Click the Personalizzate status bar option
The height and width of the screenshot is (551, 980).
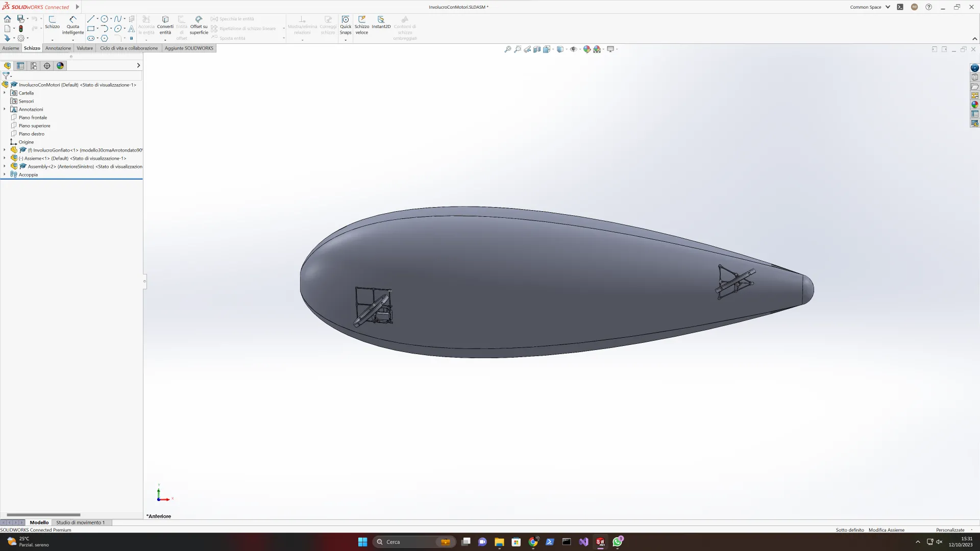[950, 530]
